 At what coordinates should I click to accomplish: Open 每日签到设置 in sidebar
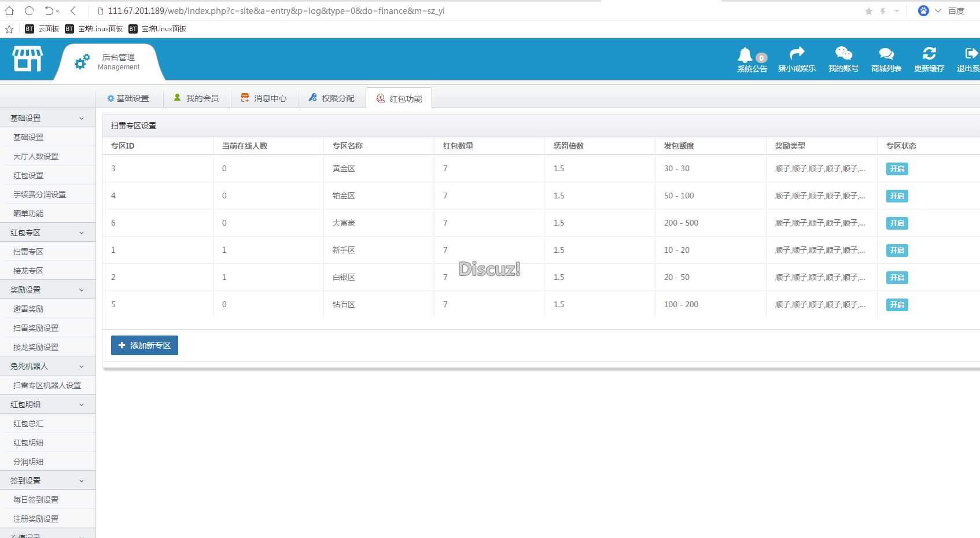[36, 500]
